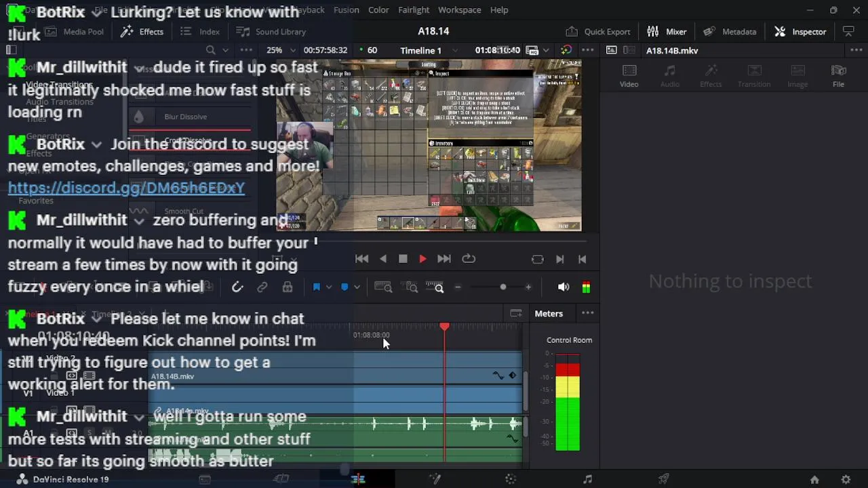Click the Quick Export button
This screenshot has height=488, width=868.
[598, 31]
